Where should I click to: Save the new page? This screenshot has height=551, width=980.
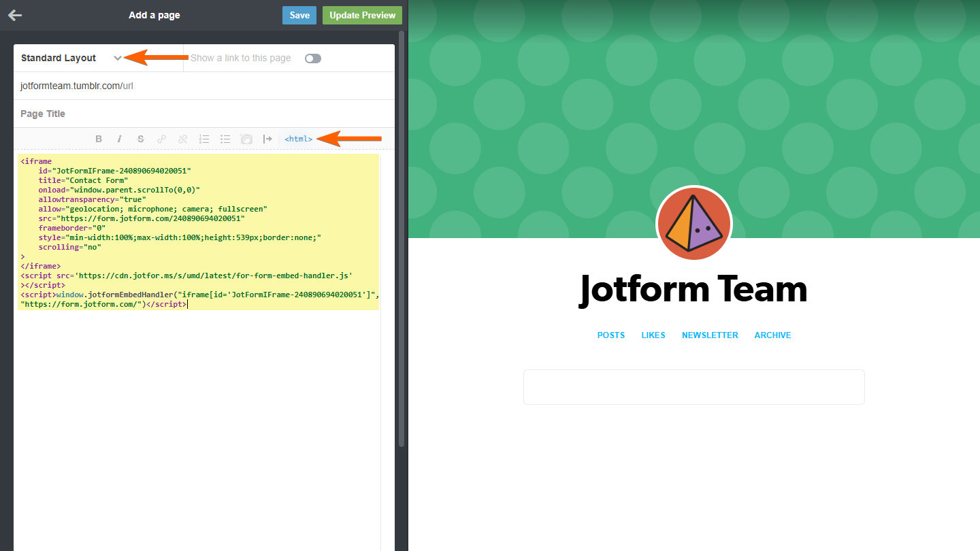coord(299,15)
